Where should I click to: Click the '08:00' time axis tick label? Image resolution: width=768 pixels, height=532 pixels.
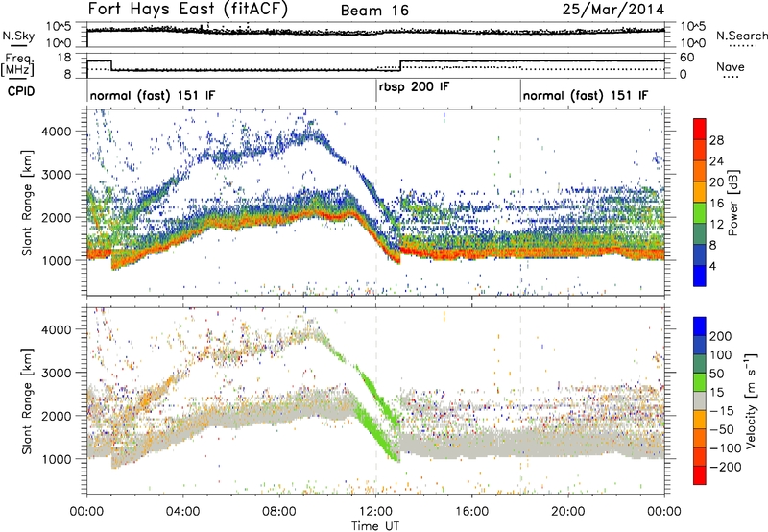pyautogui.click(x=279, y=512)
